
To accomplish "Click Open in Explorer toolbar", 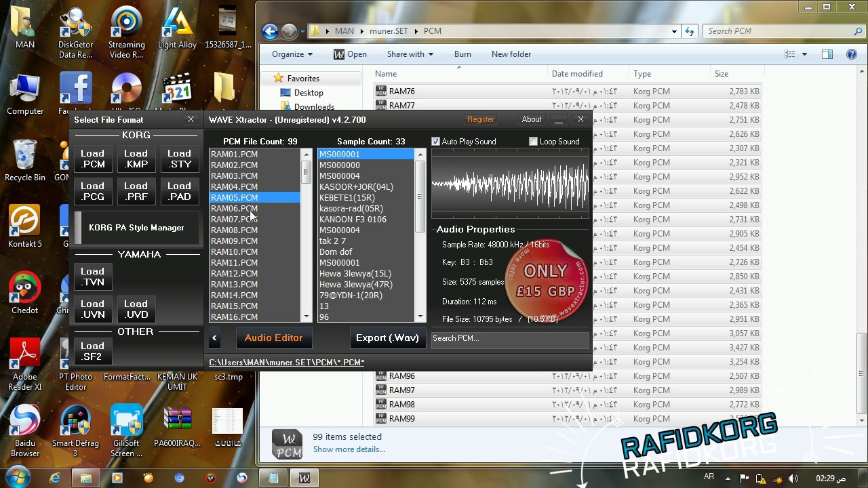I will (350, 54).
